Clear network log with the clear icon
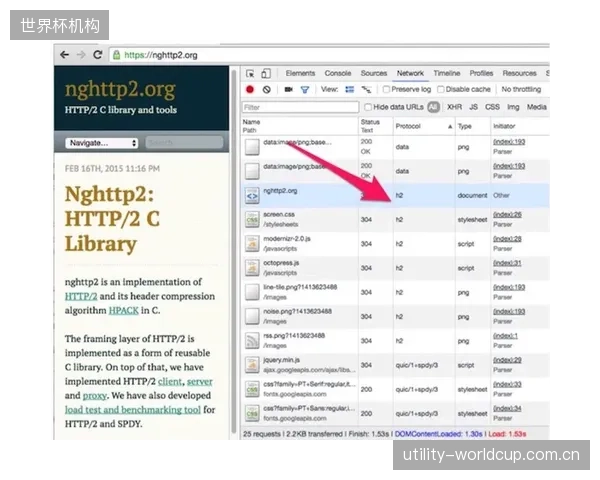Image resolution: width=600 pixels, height=480 pixels. point(267,90)
